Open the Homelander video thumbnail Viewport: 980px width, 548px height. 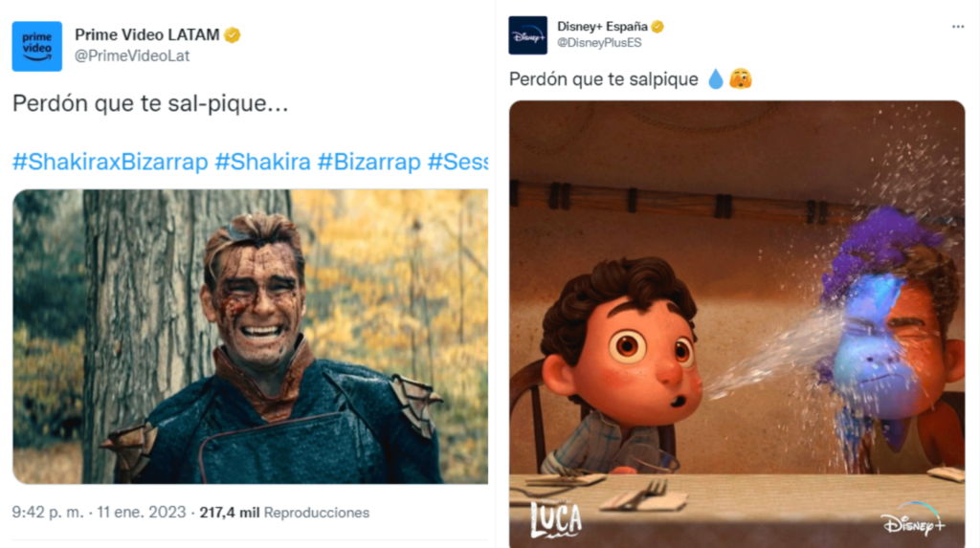(x=250, y=337)
